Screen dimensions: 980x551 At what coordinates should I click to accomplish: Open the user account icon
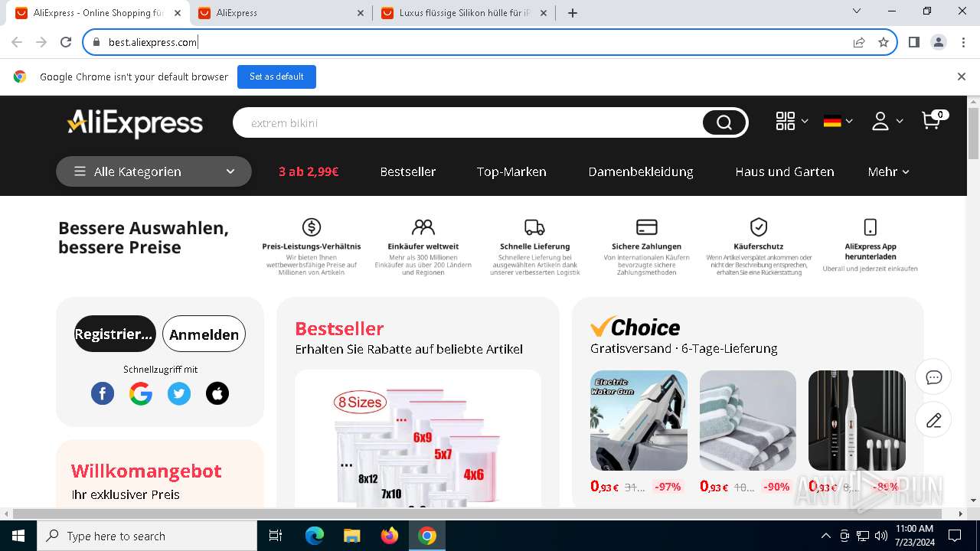pos(880,121)
